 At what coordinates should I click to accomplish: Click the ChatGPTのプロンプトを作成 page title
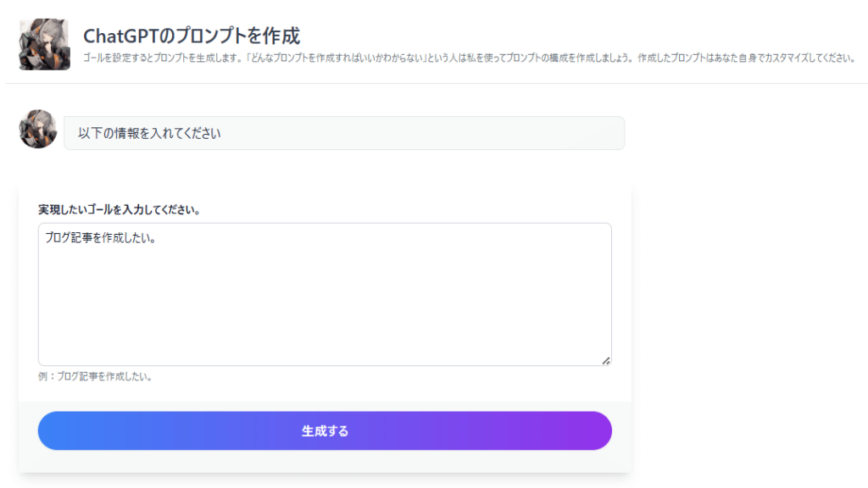click(192, 36)
